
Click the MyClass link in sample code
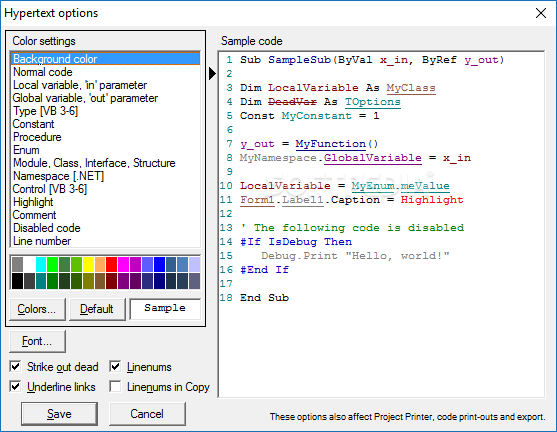(x=411, y=88)
